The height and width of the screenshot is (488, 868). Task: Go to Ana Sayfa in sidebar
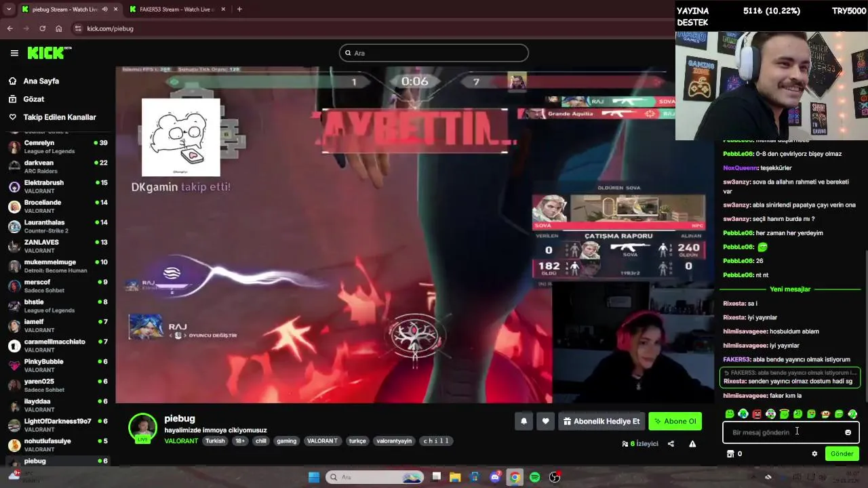pyautogui.click(x=41, y=81)
